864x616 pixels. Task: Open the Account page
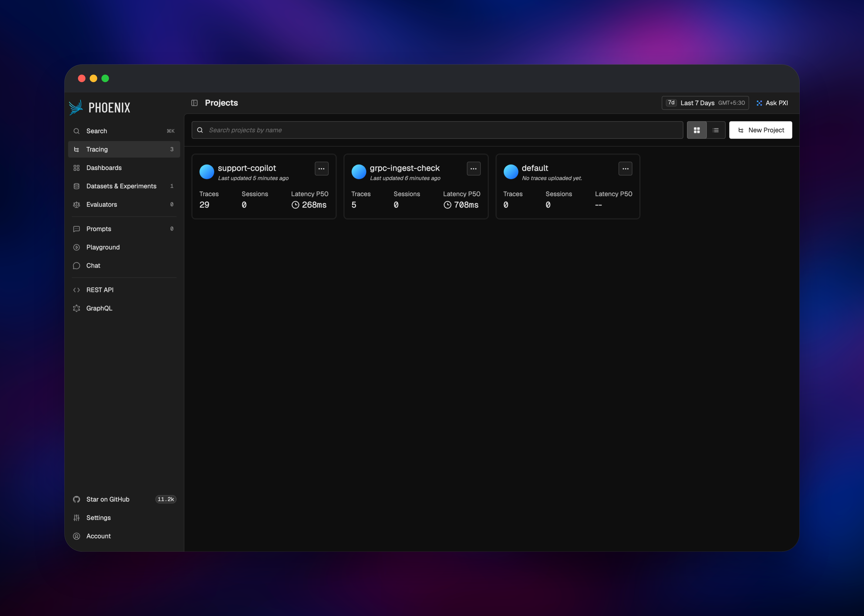pyautogui.click(x=124, y=536)
